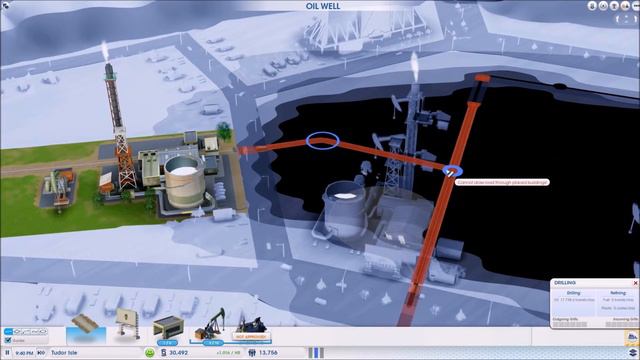
Task: Click the Tudor Isle city name
Action: tap(64, 353)
